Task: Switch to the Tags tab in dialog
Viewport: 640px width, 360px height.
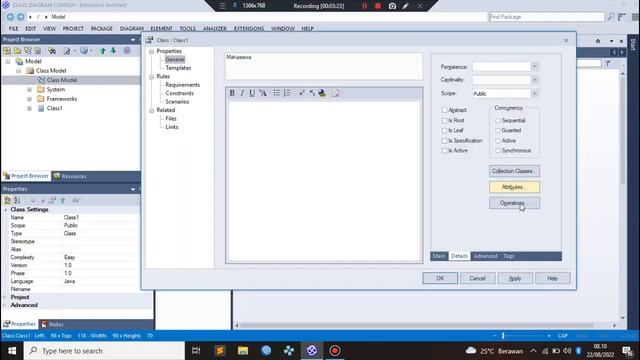Action: coord(509,256)
